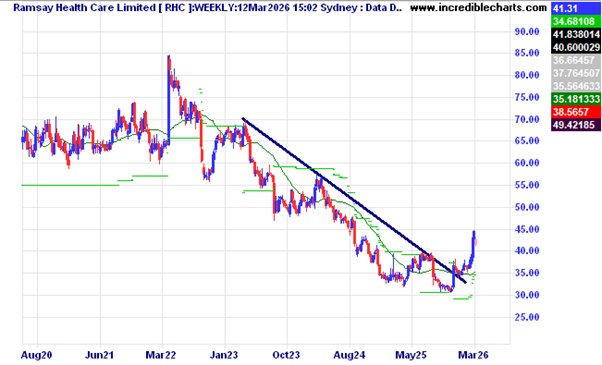Screen dimensions: 602x365
Task: Click the 35.00 price axis label
Action: tap(527, 273)
